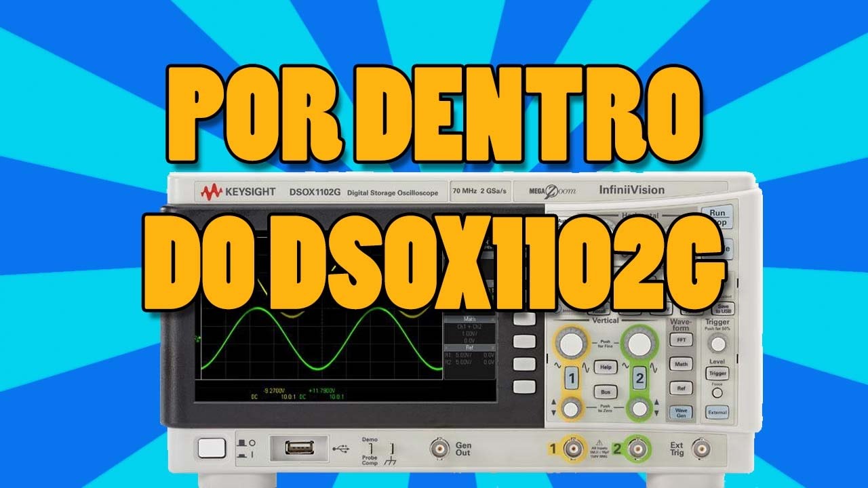Click the channel 1 vertical scale knob
Viewport: 868px width, 488px height.
coord(572,344)
